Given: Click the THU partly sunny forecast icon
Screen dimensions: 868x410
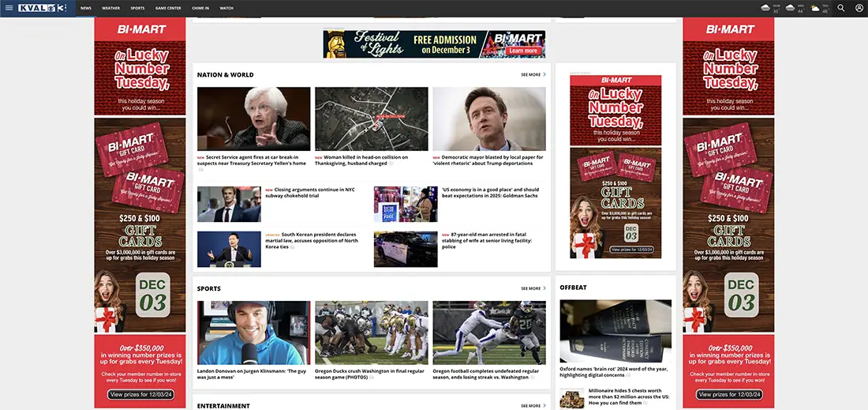Looking at the screenshot, I should click(x=815, y=8).
